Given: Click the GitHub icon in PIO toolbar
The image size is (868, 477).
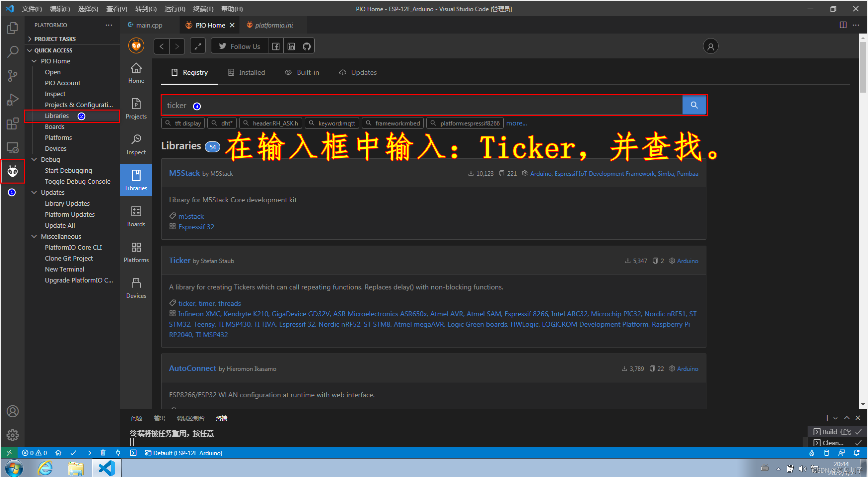Looking at the screenshot, I should [x=307, y=46].
